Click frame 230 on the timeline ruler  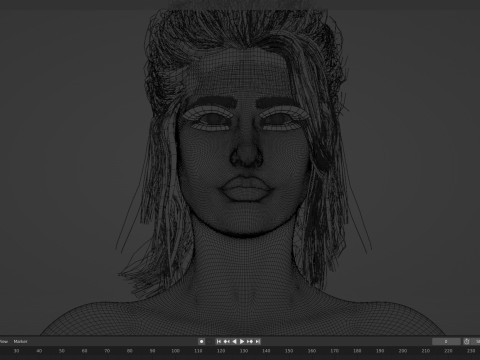471,351
